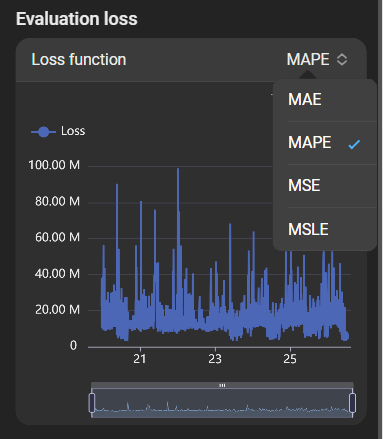Click the Evaluation loss heading

pyautogui.click(x=77, y=19)
